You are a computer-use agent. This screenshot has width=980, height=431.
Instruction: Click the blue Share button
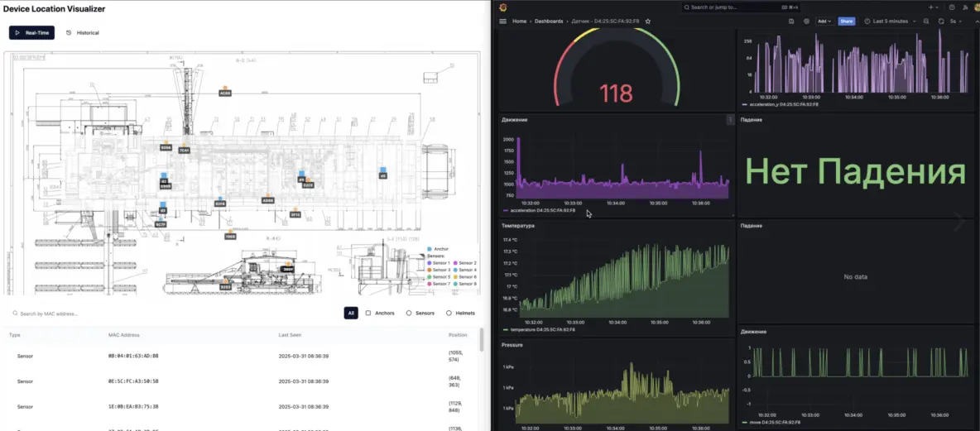(847, 21)
